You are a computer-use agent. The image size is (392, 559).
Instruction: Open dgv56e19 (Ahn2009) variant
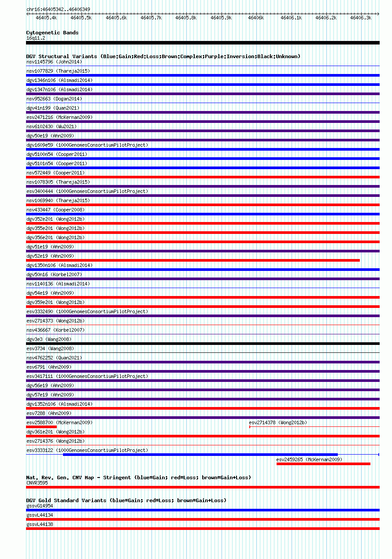(50, 385)
